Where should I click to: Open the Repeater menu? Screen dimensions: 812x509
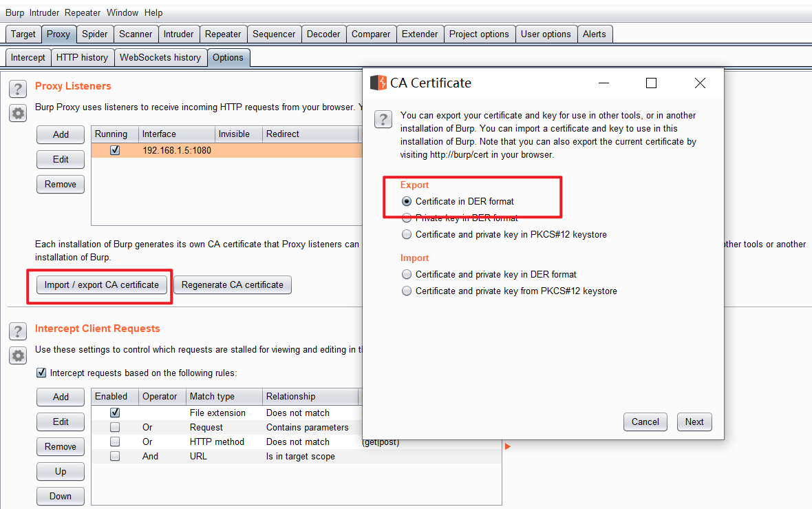pos(83,12)
